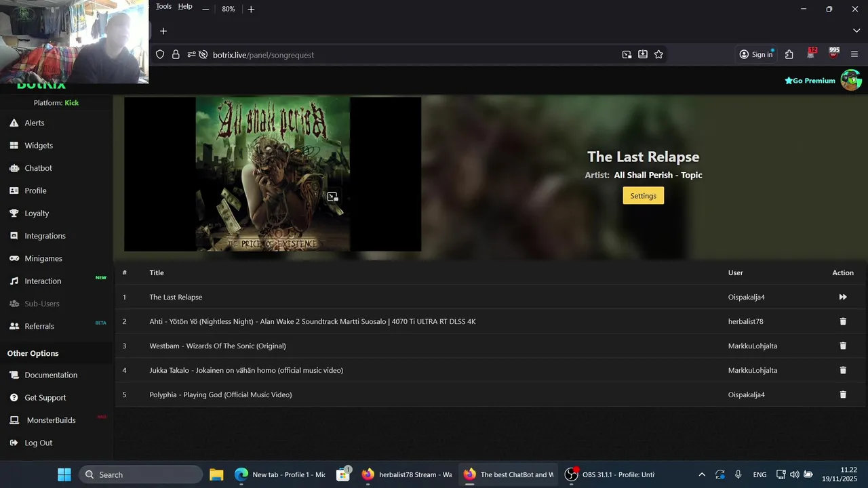This screenshot has height=488, width=868.
Task: Click Get Support link
Action: click(x=45, y=397)
